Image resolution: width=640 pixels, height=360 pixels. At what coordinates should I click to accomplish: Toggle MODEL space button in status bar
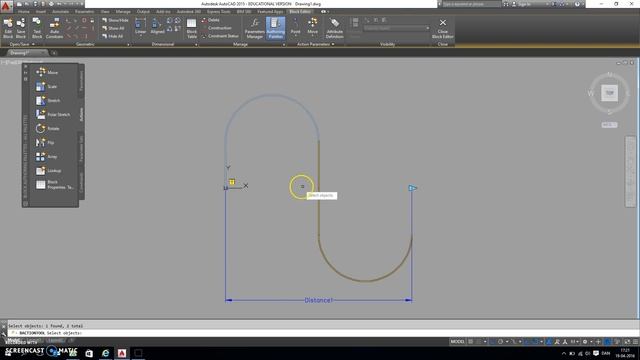pyautogui.click(x=458, y=342)
